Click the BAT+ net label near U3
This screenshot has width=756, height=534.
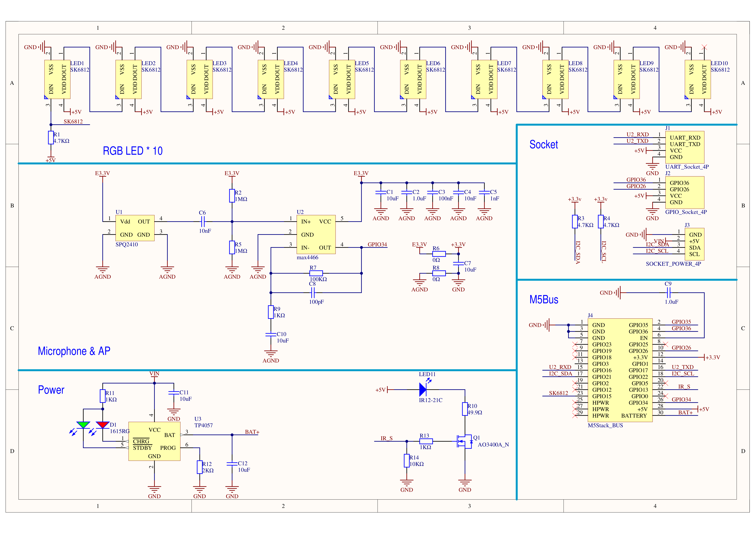point(252,432)
